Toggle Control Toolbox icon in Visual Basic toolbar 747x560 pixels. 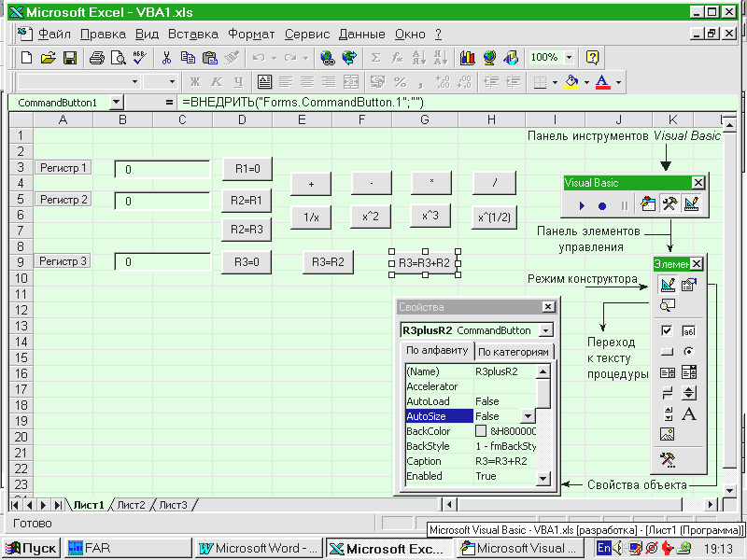[x=669, y=204]
